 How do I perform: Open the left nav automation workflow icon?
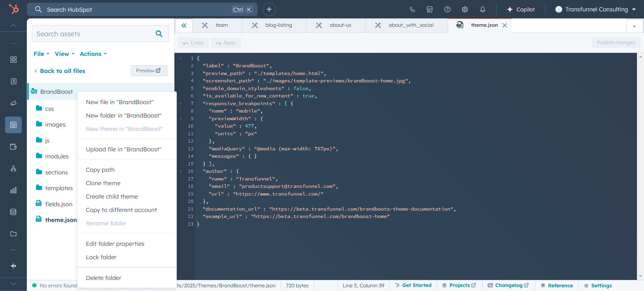coord(13,168)
